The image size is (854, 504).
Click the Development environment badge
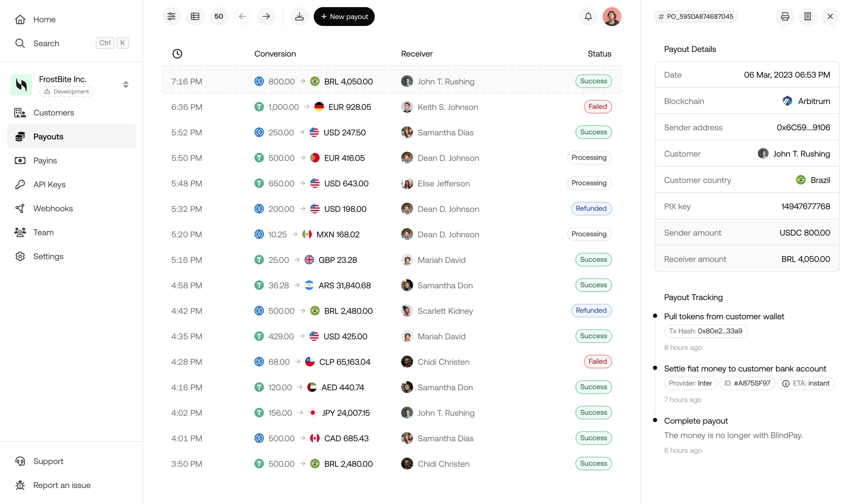(x=67, y=91)
